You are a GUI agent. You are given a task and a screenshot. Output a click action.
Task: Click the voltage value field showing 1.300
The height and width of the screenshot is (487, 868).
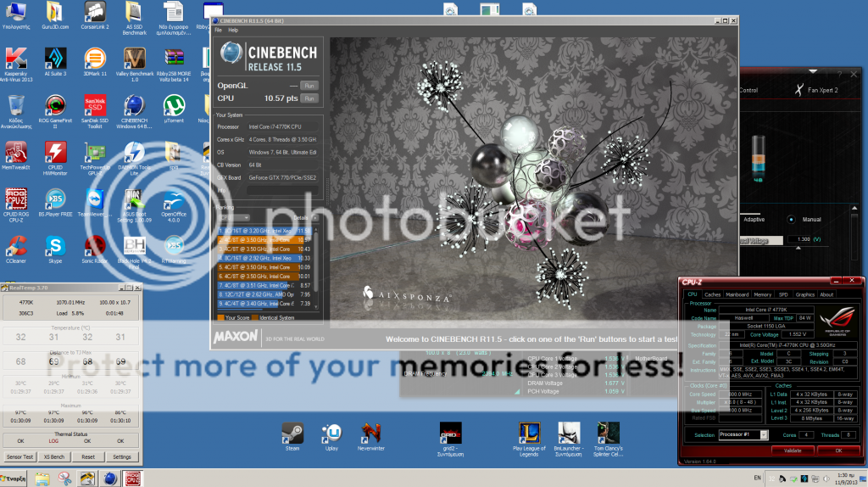point(797,240)
